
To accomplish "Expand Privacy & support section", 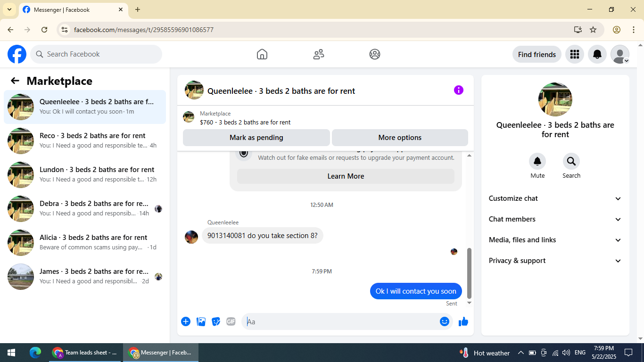I will coord(555,261).
